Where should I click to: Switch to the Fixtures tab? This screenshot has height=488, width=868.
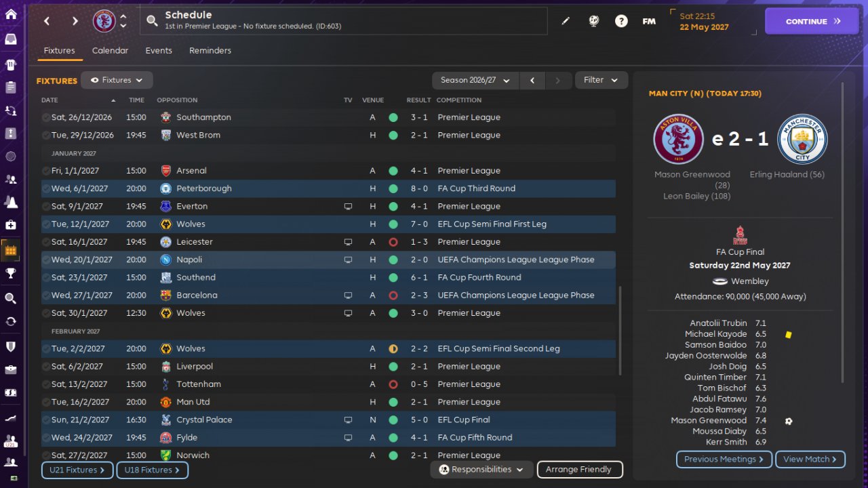click(59, 51)
